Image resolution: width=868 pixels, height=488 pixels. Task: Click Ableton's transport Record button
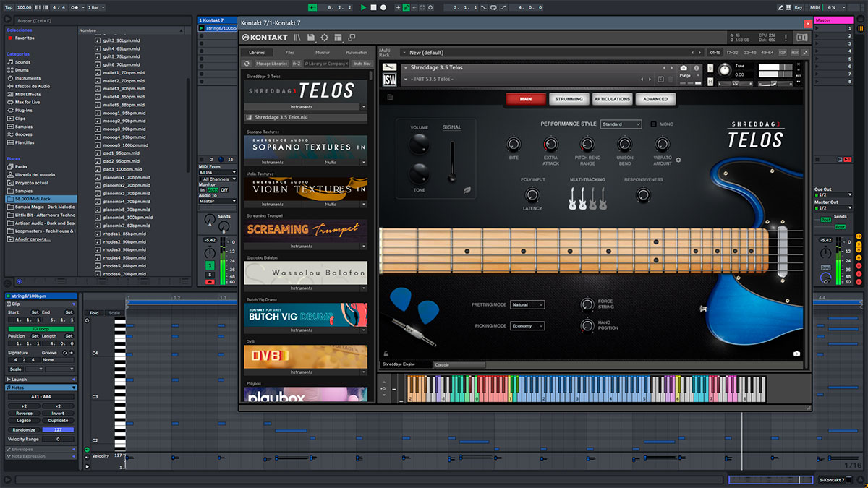pyautogui.click(x=383, y=7)
